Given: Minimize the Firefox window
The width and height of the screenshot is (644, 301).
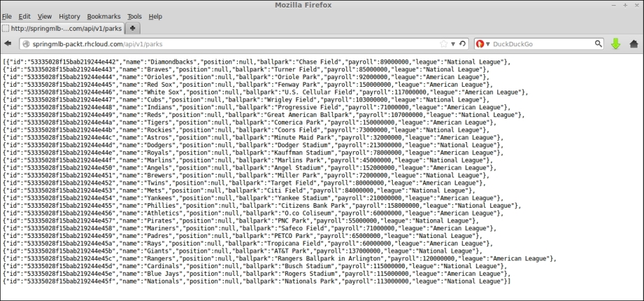Looking at the screenshot, I should [614, 5].
